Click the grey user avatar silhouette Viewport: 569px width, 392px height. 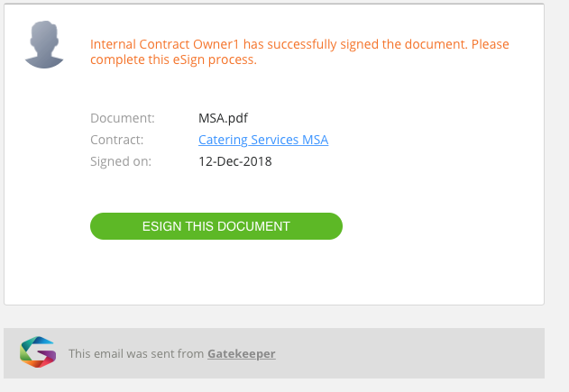pyautogui.click(x=44, y=44)
